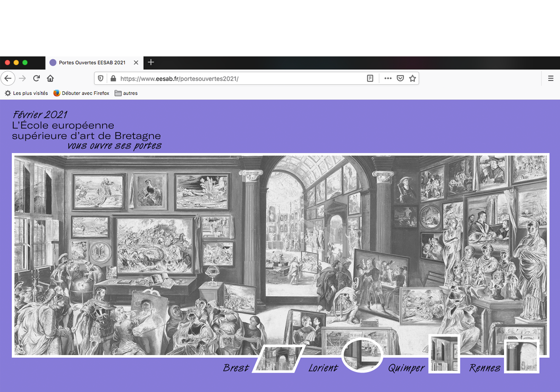Open page actions three-dot menu
This screenshot has width=560, height=392.
point(388,78)
